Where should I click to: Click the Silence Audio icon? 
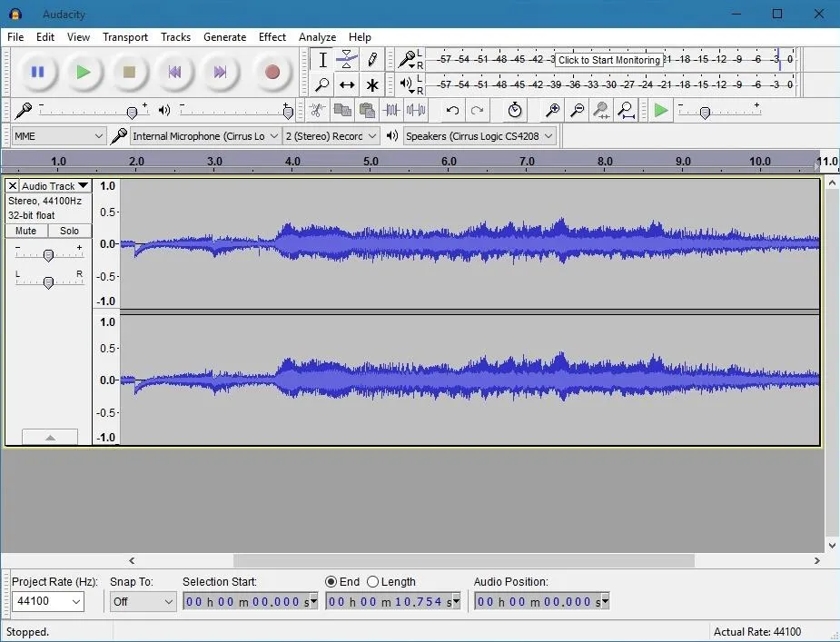coord(416,110)
